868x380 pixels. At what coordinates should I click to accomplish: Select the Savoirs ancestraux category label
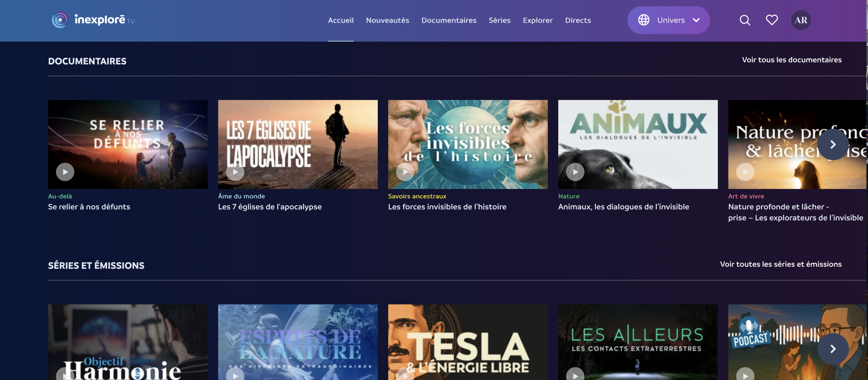[417, 196]
